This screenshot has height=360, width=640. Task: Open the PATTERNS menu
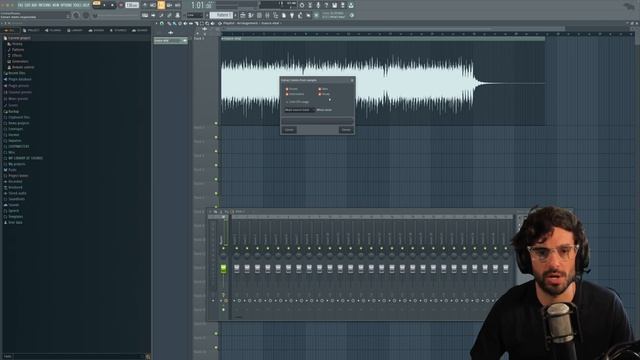click(x=44, y=5)
